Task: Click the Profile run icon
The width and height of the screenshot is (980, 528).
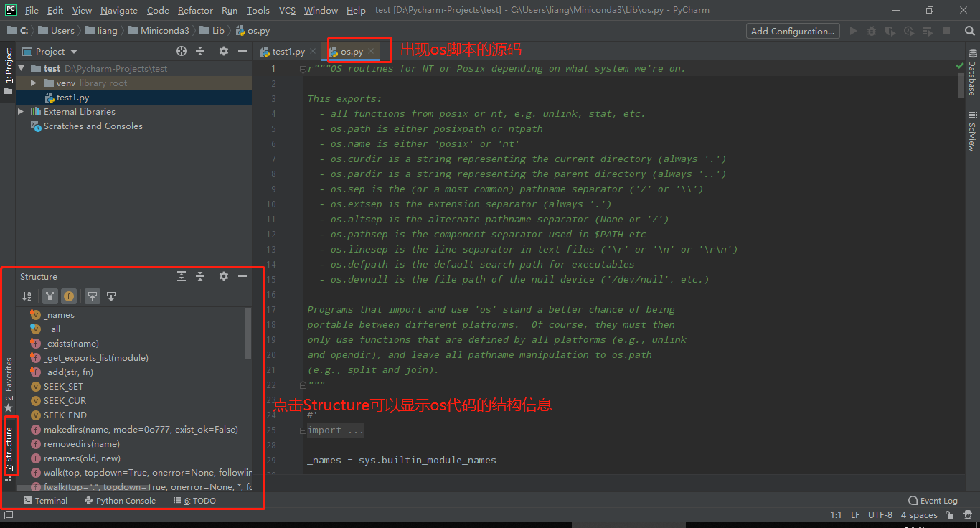Action: [909, 31]
